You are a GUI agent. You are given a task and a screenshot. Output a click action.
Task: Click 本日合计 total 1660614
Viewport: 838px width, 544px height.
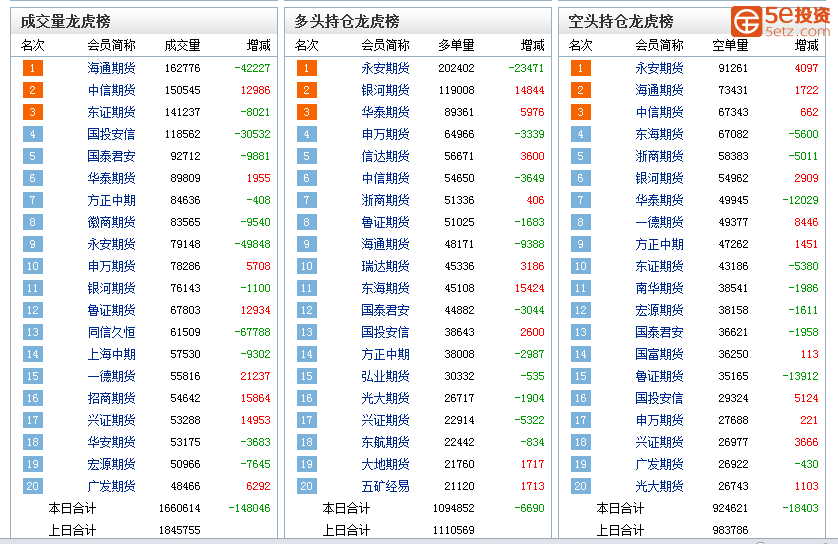[x=180, y=508]
